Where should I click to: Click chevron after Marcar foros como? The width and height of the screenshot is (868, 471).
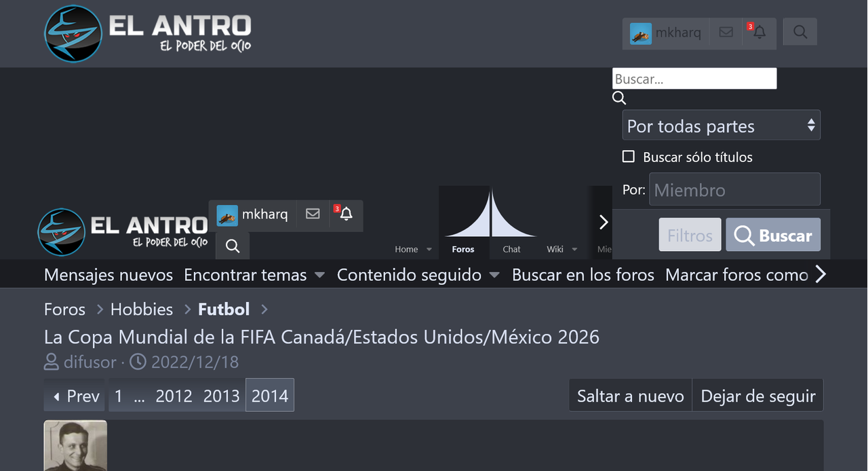point(821,274)
